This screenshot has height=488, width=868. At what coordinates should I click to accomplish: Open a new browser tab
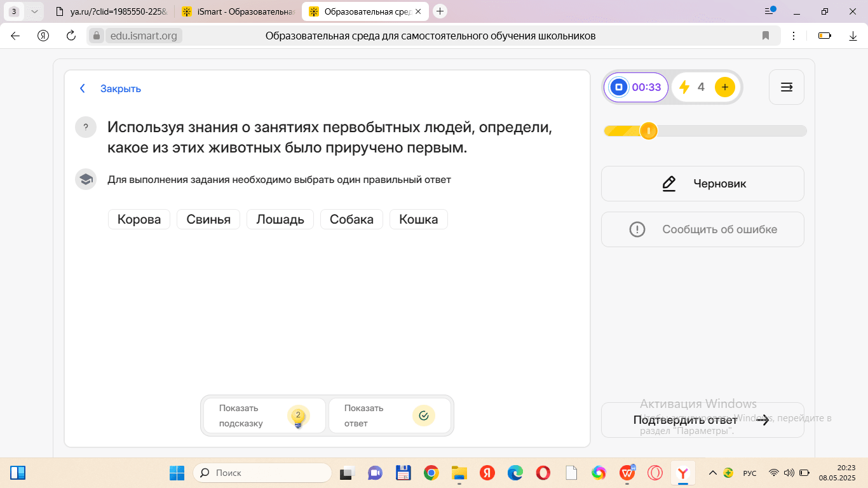[x=440, y=11]
